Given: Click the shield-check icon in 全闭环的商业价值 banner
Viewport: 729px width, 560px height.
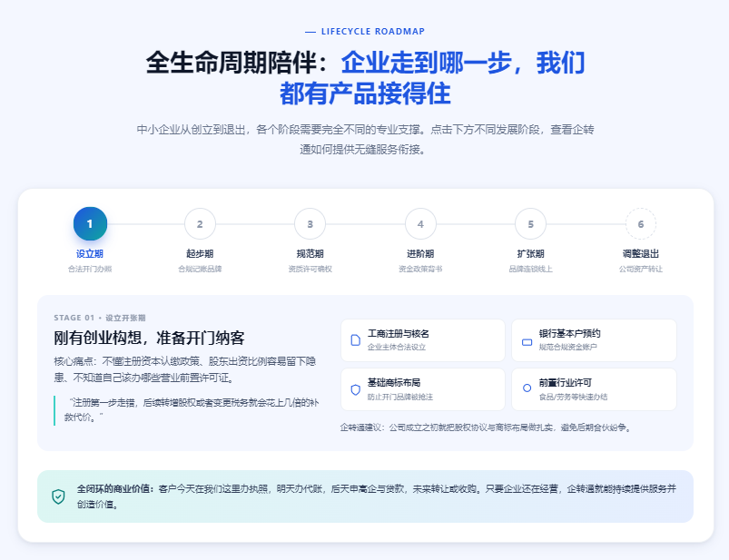Looking at the screenshot, I should coord(58,496).
